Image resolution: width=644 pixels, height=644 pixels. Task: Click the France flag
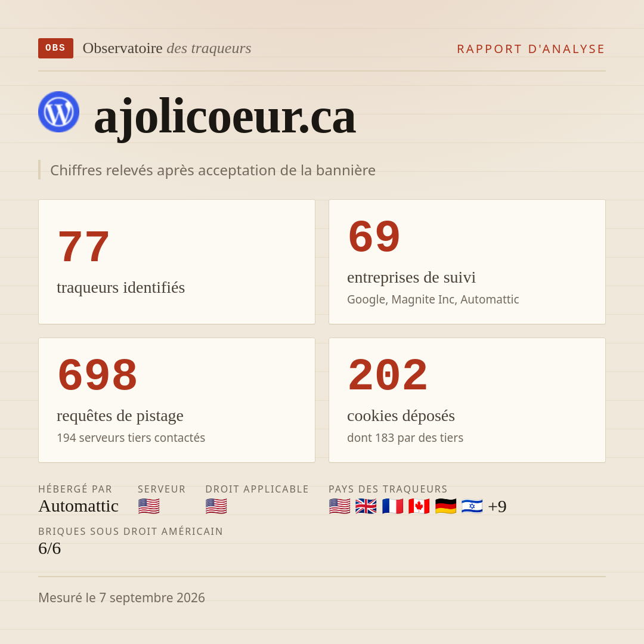(392, 506)
